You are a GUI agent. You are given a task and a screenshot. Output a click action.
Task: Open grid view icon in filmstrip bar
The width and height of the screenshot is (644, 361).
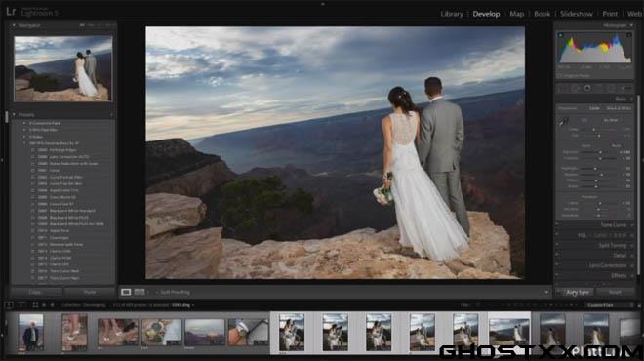pos(35,305)
